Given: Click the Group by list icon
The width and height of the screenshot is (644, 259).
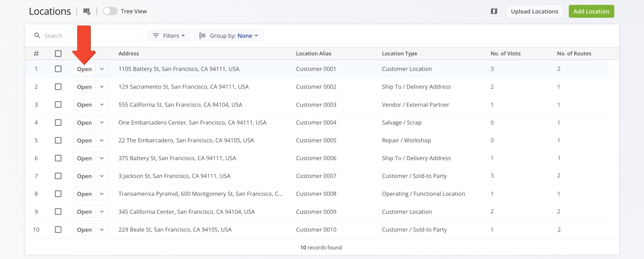Looking at the screenshot, I should pyautogui.click(x=203, y=36).
